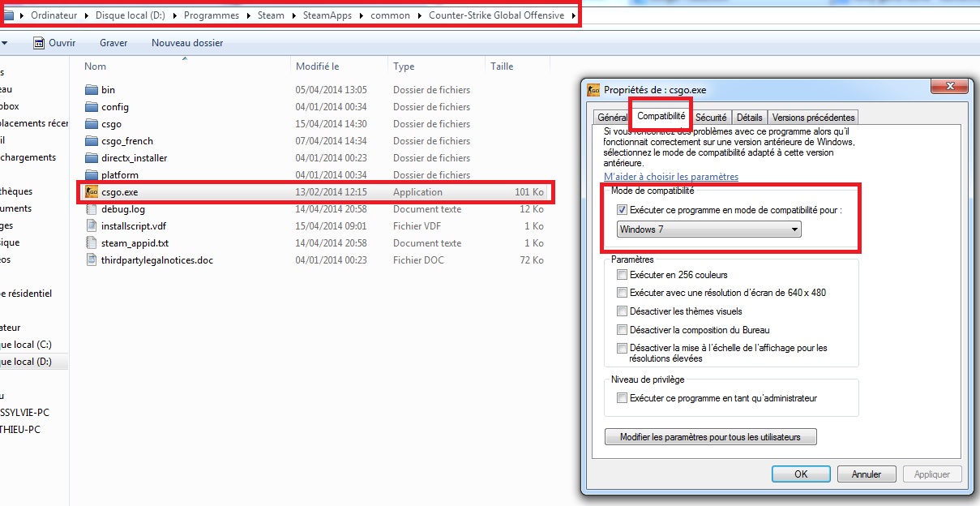Click 'Modifier les paramètres pour tous les utilisateurs'
980x506 pixels.
(710, 437)
